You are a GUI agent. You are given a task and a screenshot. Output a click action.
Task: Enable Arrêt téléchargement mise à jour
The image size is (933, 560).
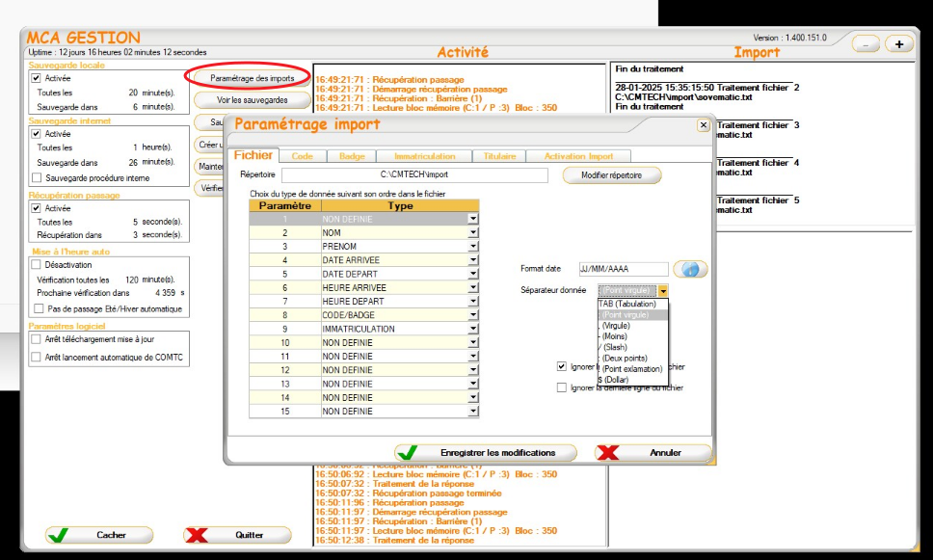37,339
